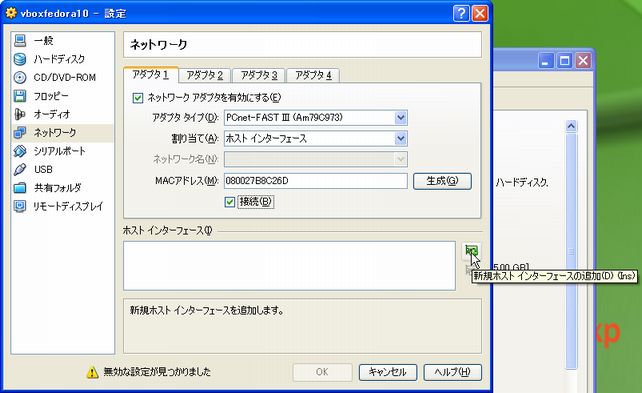642x393 pixels.
Task: Select the ネットワーク category icon
Action: click(x=20, y=133)
